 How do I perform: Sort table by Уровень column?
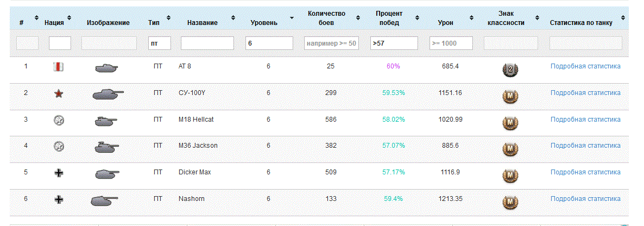264,22
